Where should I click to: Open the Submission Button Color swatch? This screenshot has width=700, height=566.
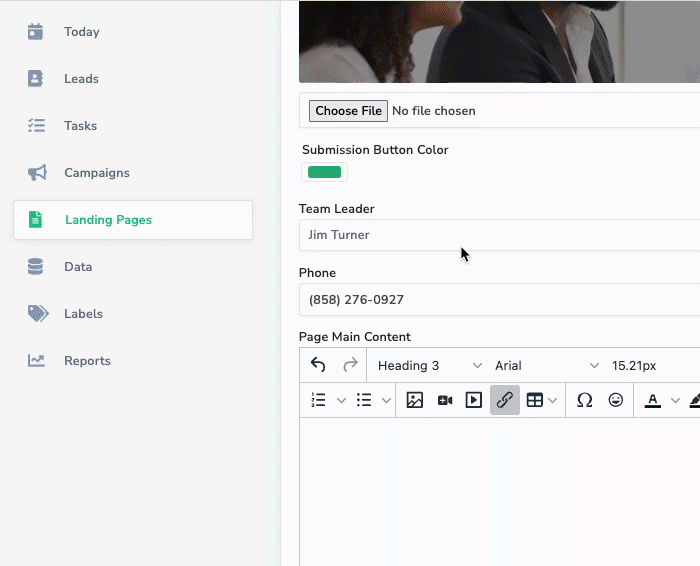click(x=325, y=172)
